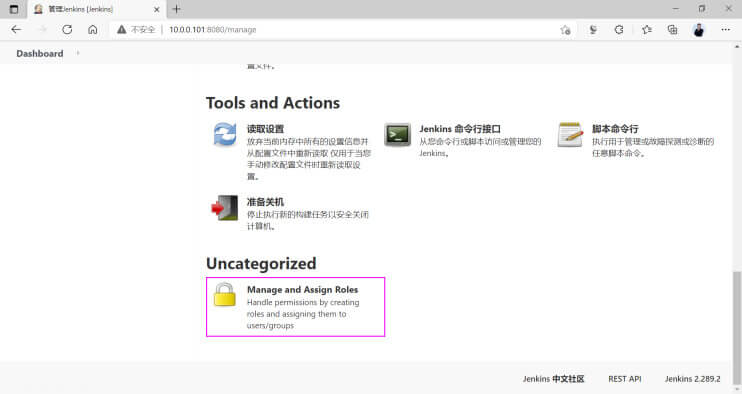
Task: Open the 准备关机 link
Action: [x=265, y=202]
